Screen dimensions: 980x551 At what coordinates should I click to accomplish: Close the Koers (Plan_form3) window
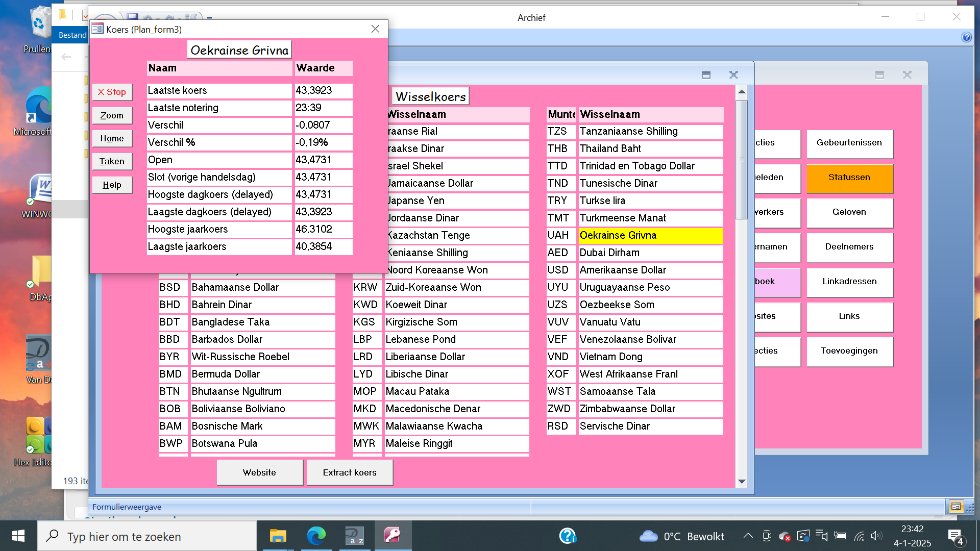click(375, 29)
